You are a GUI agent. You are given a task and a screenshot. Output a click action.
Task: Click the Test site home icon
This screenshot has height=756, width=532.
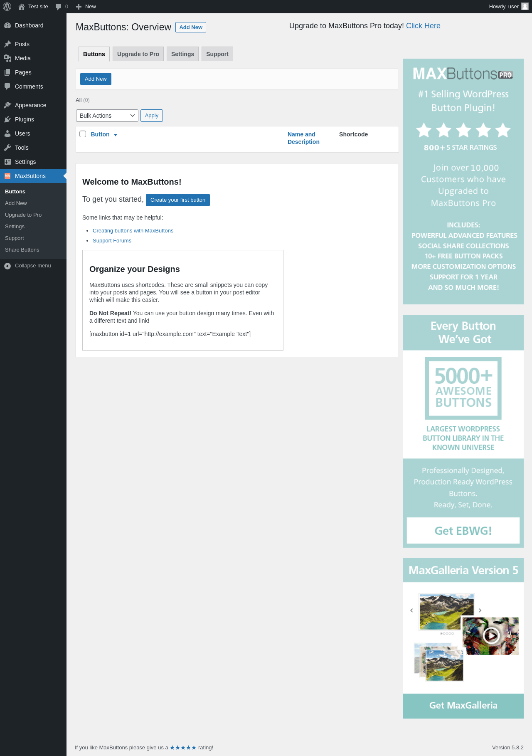tap(22, 7)
